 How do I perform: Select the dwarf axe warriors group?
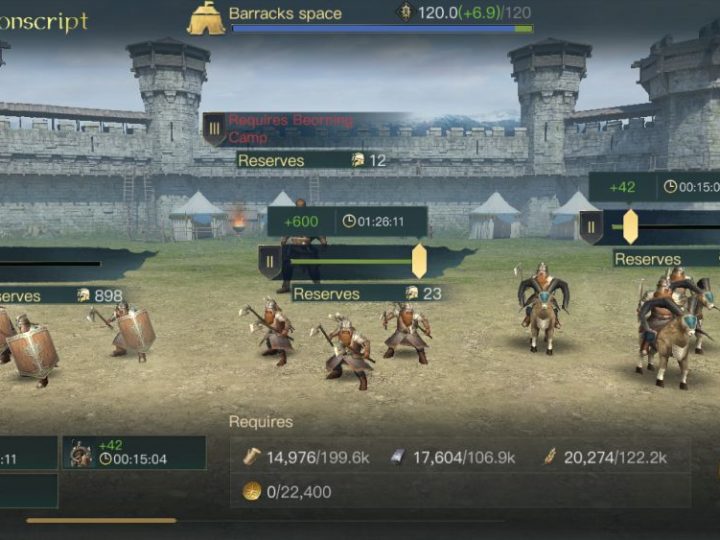336,342
